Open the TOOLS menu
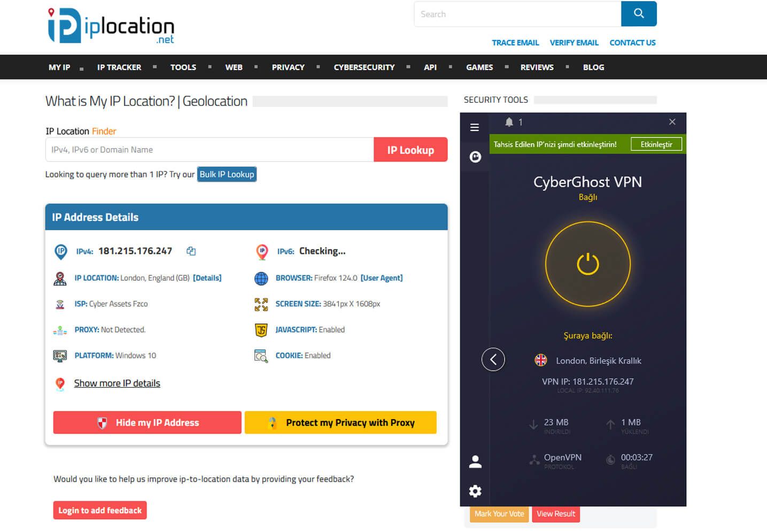 (x=183, y=67)
